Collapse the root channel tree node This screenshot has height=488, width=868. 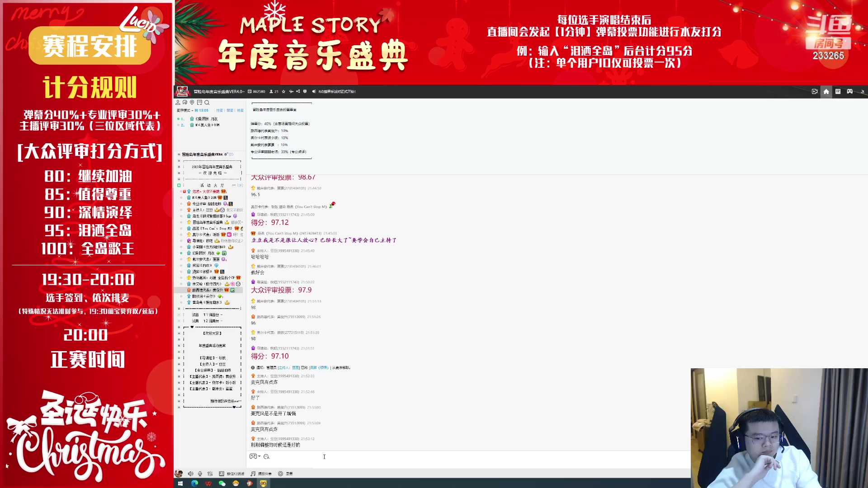(179, 155)
